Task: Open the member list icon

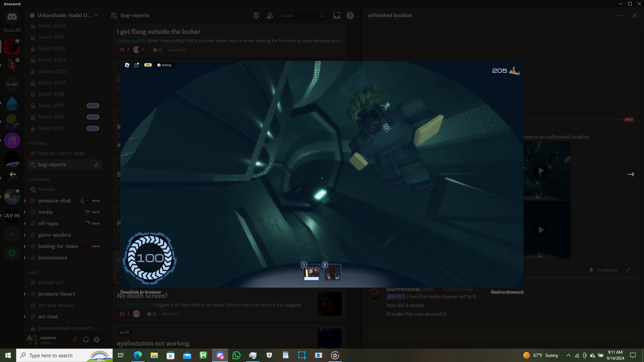Action: 270,15
